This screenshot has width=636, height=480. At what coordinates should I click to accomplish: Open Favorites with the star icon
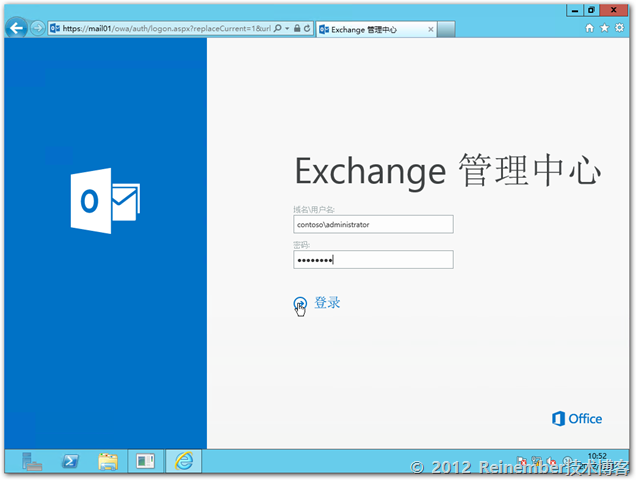[604, 28]
